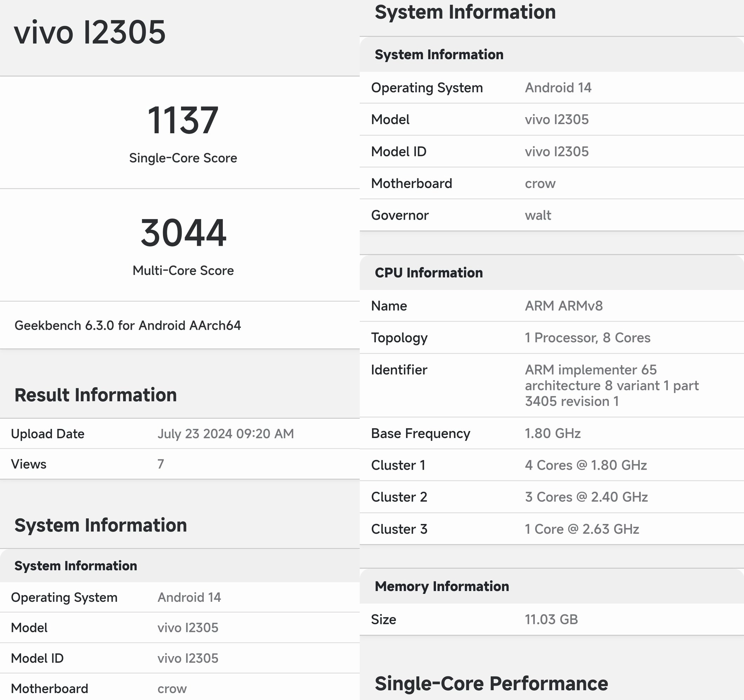Select 3 Cores @ 2.40 GHz value
Viewport: 744px width, 700px height.
click(x=586, y=497)
